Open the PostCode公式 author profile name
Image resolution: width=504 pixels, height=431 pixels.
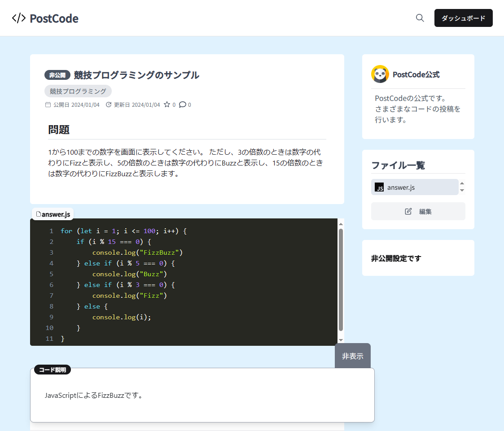(x=416, y=74)
